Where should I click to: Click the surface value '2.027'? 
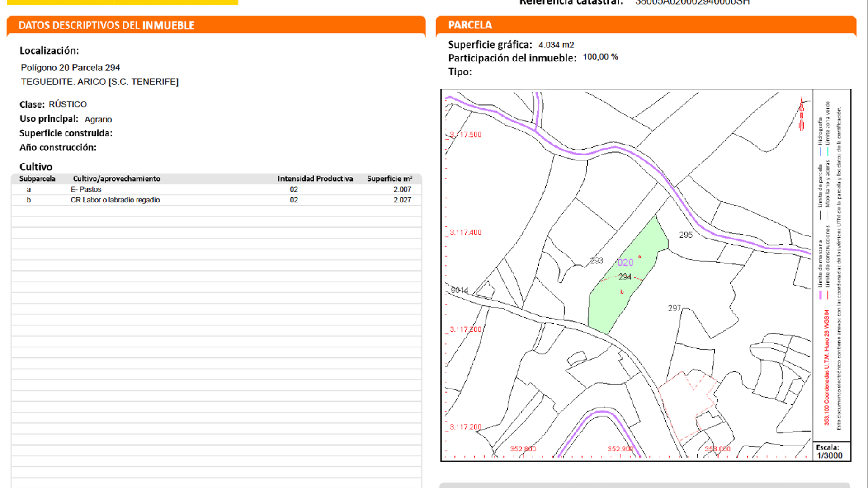[x=402, y=200]
